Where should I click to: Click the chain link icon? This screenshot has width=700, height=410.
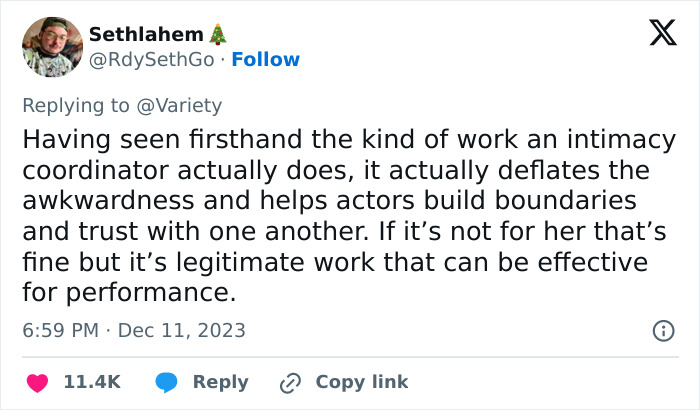pyautogui.click(x=291, y=382)
